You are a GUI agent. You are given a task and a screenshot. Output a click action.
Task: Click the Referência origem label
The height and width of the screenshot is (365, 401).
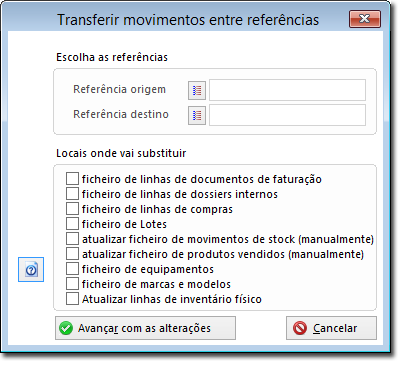click(x=119, y=89)
